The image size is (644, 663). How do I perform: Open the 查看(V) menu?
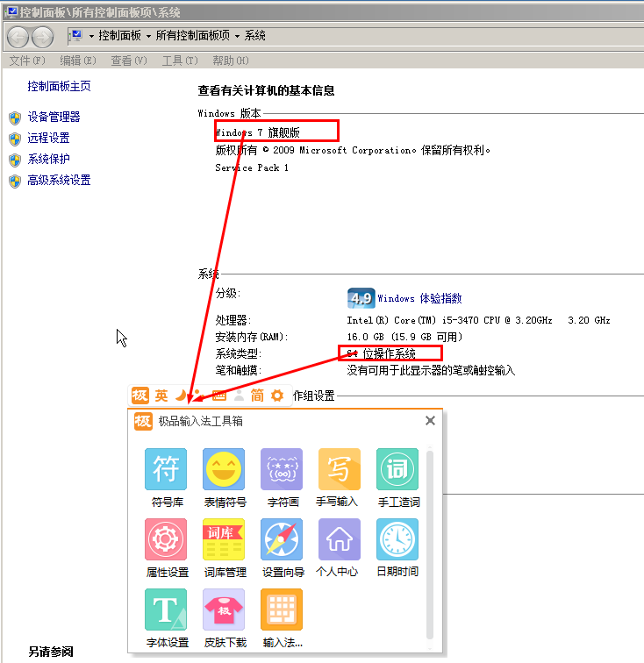pos(129,61)
